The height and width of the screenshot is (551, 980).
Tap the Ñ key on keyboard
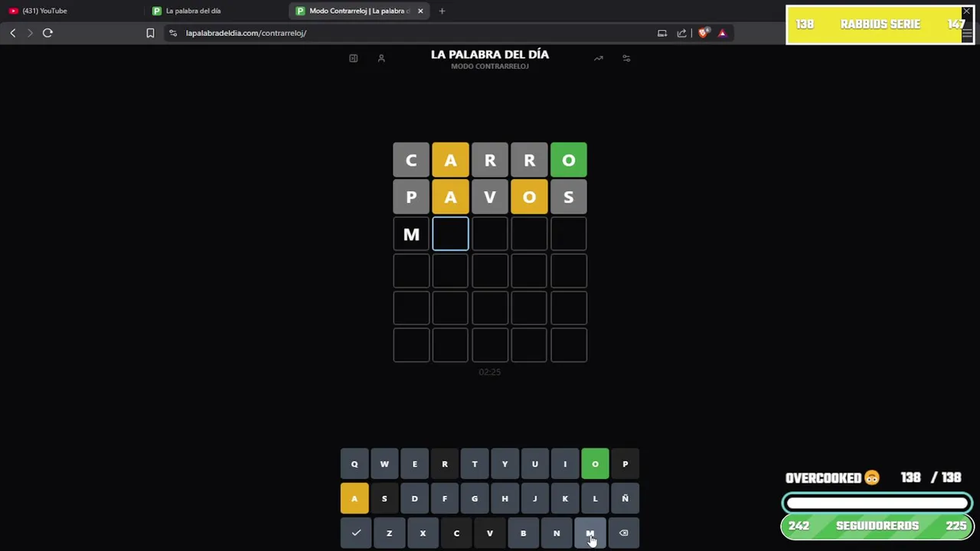pyautogui.click(x=625, y=499)
